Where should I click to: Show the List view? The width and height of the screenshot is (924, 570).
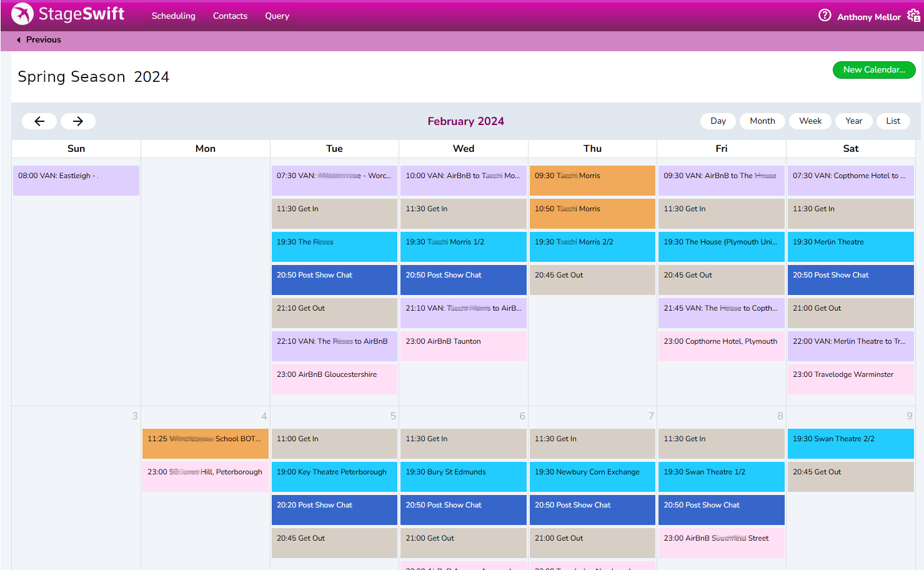(x=893, y=121)
